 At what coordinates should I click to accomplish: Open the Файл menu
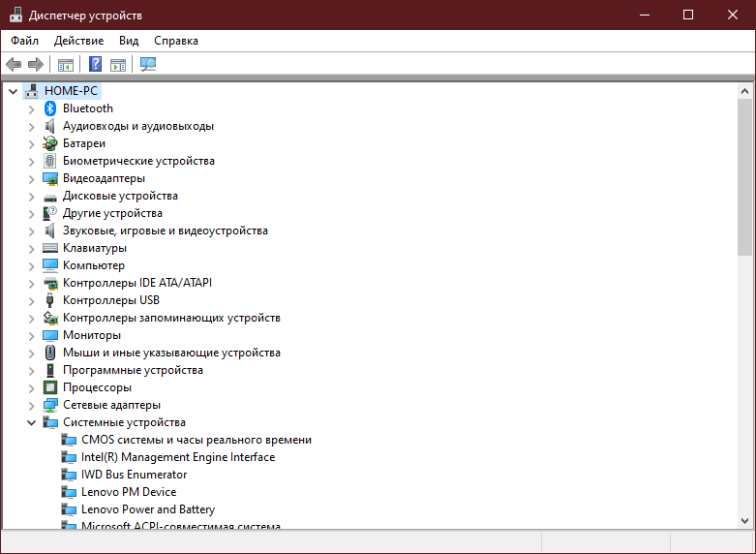[24, 41]
